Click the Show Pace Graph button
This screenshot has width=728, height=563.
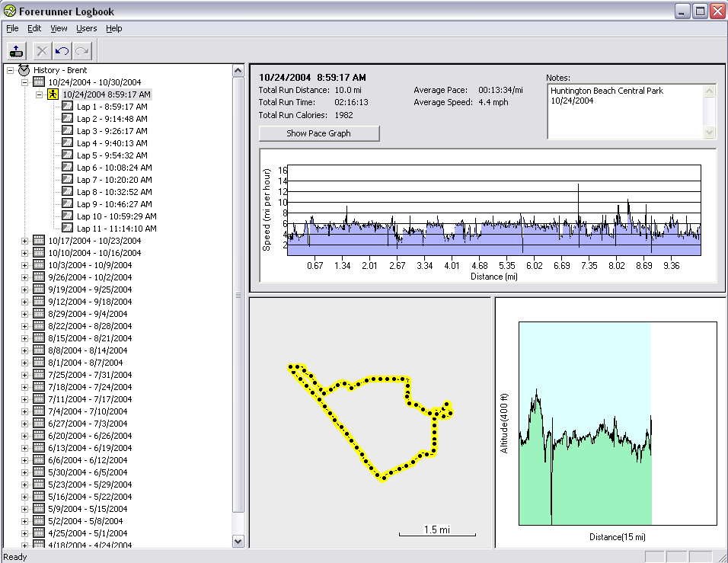[319, 133]
